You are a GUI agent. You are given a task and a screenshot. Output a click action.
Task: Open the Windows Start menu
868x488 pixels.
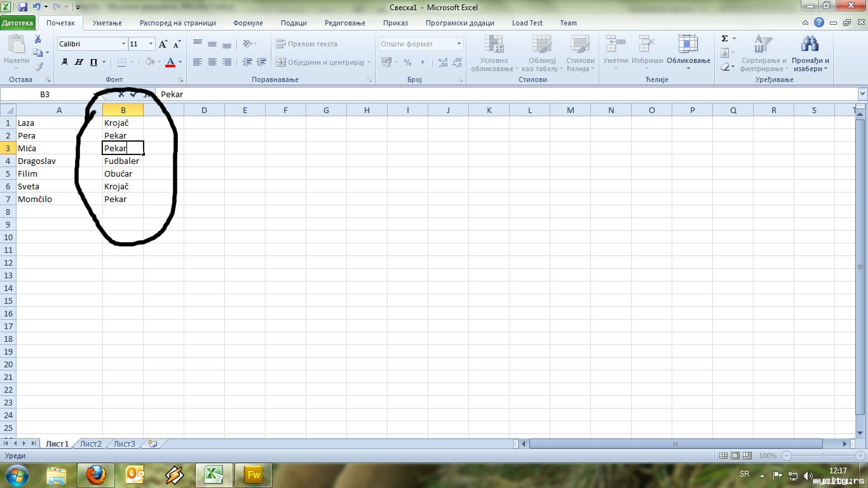[x=16, y=474]
